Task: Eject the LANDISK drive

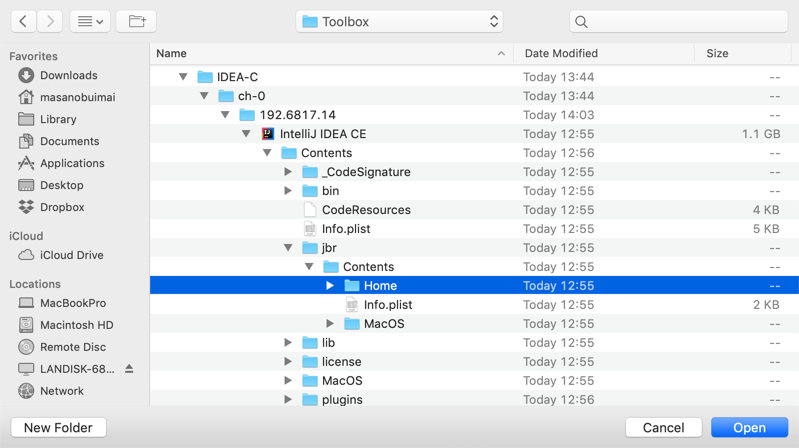Action: [x=129, y=369]
